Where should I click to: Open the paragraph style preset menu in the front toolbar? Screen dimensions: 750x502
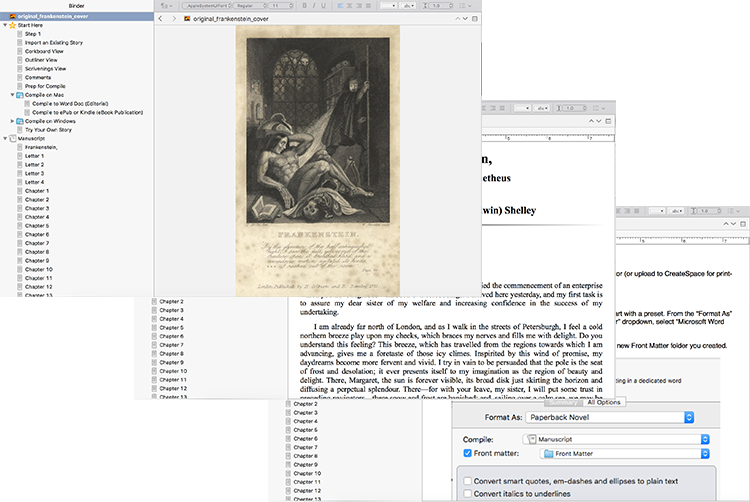pos(165,6)
